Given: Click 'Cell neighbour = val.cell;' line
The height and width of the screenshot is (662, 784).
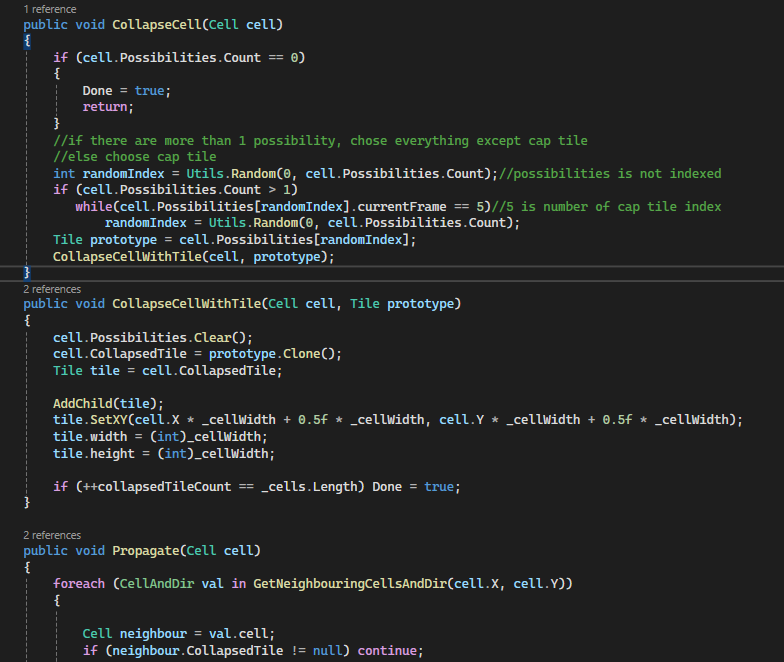Looking at the screenshot, I should tap(178, 634).
